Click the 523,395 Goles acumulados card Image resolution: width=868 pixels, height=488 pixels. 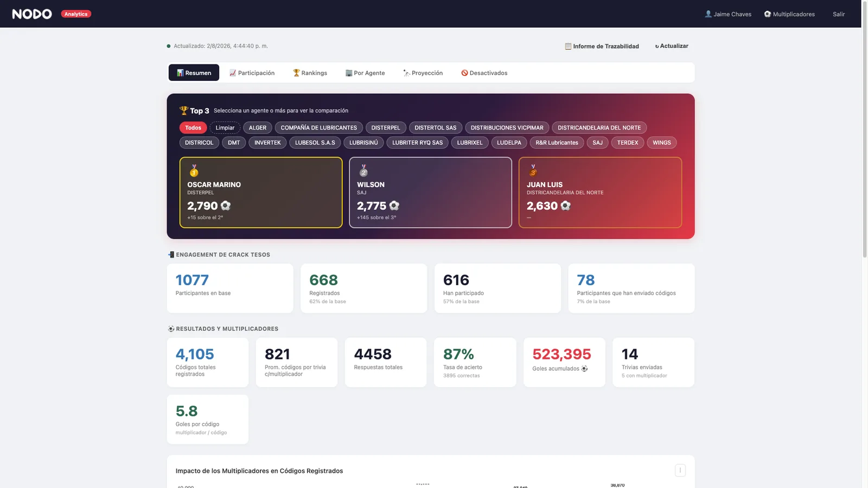[564, 363]
